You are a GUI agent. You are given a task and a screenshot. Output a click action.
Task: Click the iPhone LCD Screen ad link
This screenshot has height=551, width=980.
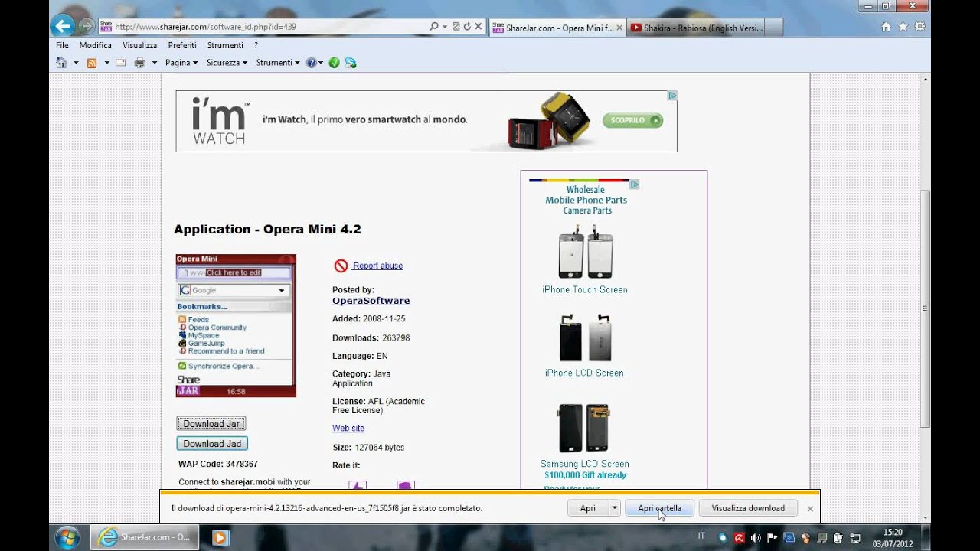(x=584, y=373)
